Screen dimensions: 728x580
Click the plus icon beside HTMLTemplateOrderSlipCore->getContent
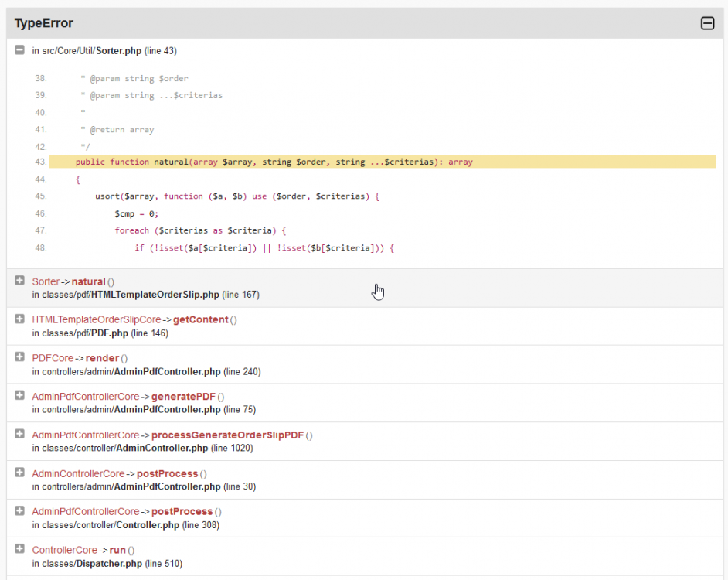[x=19, y=319]
